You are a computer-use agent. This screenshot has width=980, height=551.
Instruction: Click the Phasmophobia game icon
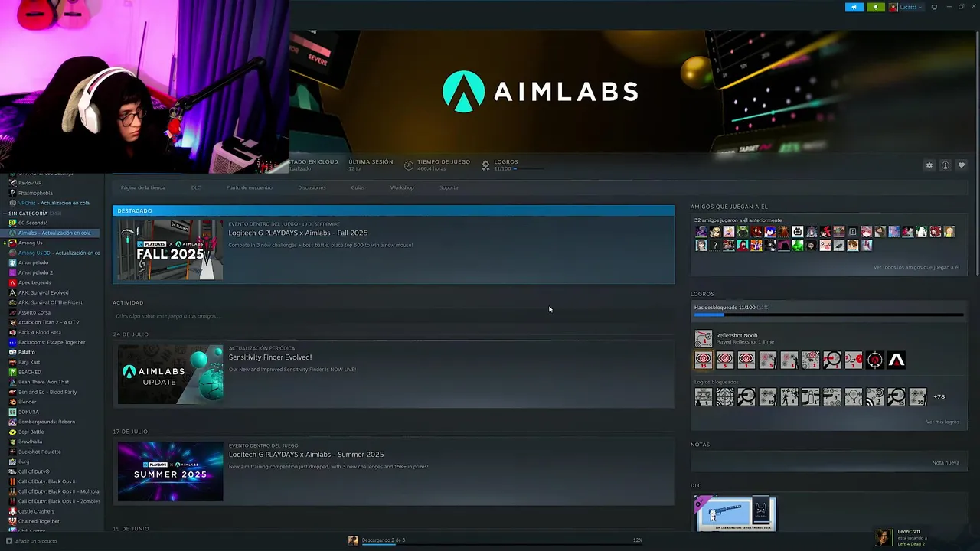(x=12, y=193)
